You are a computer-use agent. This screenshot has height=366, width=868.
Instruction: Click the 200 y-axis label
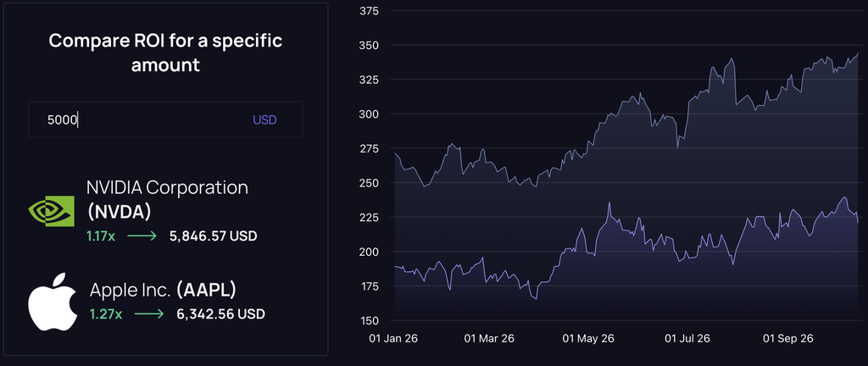[x=369, y=252]
